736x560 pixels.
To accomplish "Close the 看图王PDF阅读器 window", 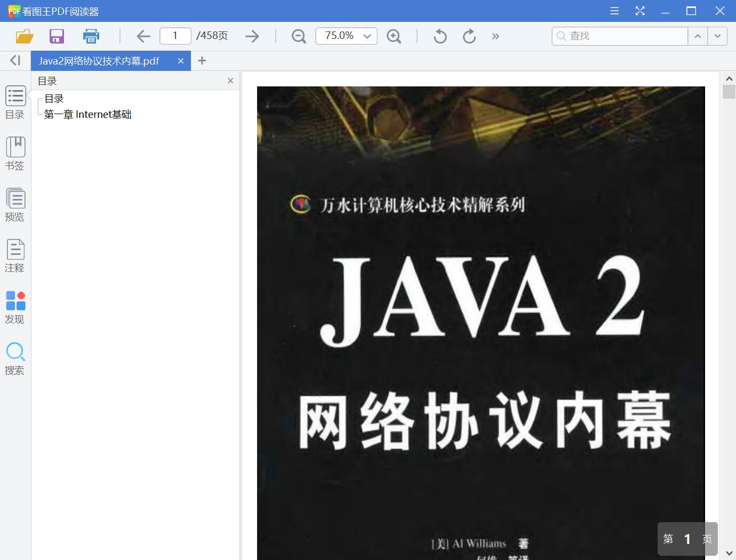I will pyautogui.click(x=720, y=11).
